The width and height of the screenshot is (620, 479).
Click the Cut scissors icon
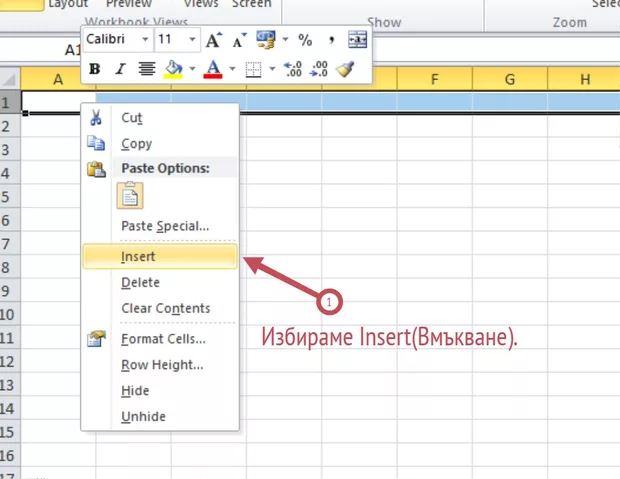click(96, 118)
